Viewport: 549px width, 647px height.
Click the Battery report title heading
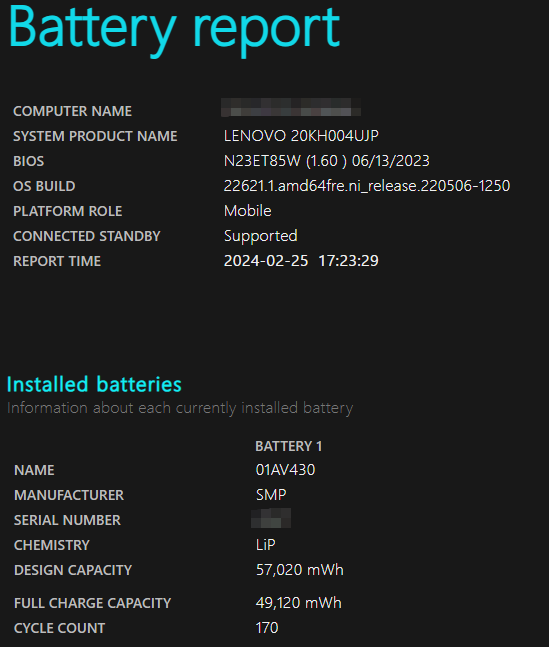pyautogui.click(x=174, y=30)
